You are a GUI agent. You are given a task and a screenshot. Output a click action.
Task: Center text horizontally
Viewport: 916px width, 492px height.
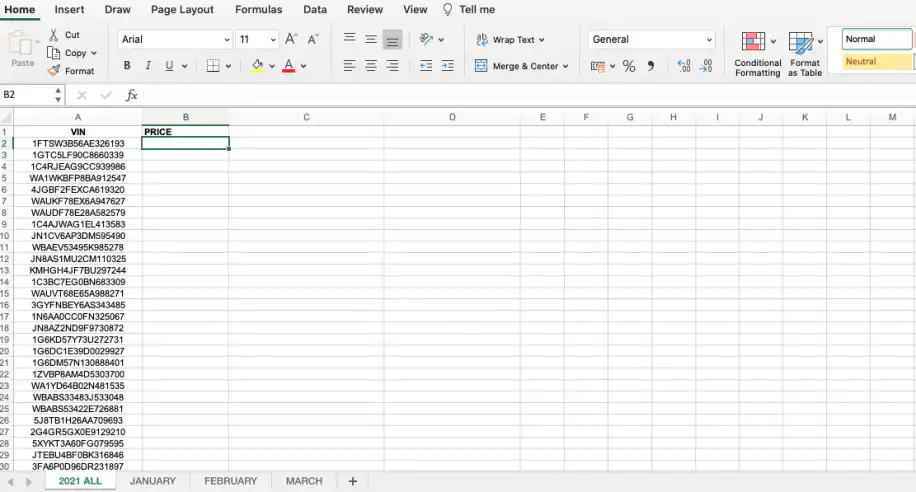371,65
